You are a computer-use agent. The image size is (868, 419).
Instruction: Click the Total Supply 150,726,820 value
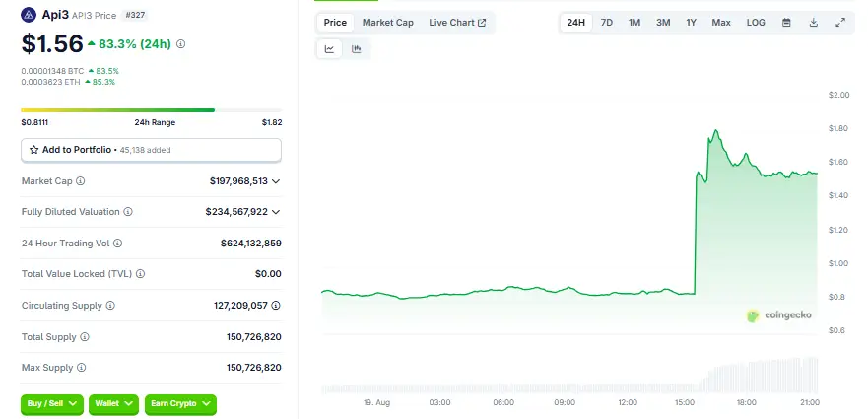pos(253,337)
